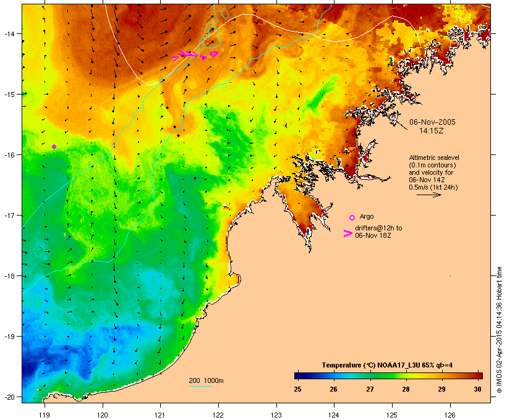Click the vertical 'IMOS 02-Apr-2015' timestamp text
507x420 pixels.
tap(499, 330)
